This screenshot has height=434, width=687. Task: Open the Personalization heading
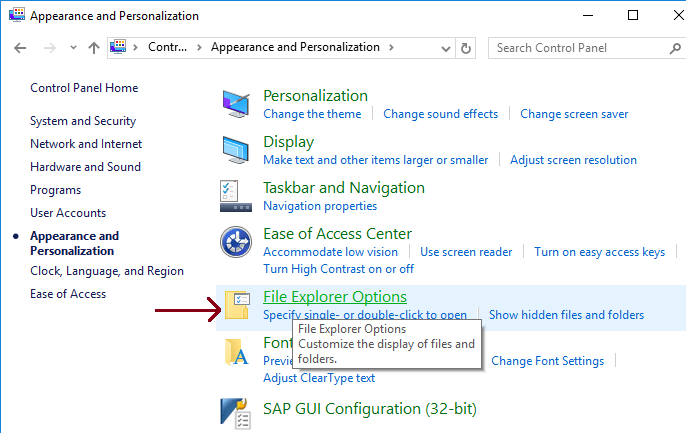click(315, 95)
